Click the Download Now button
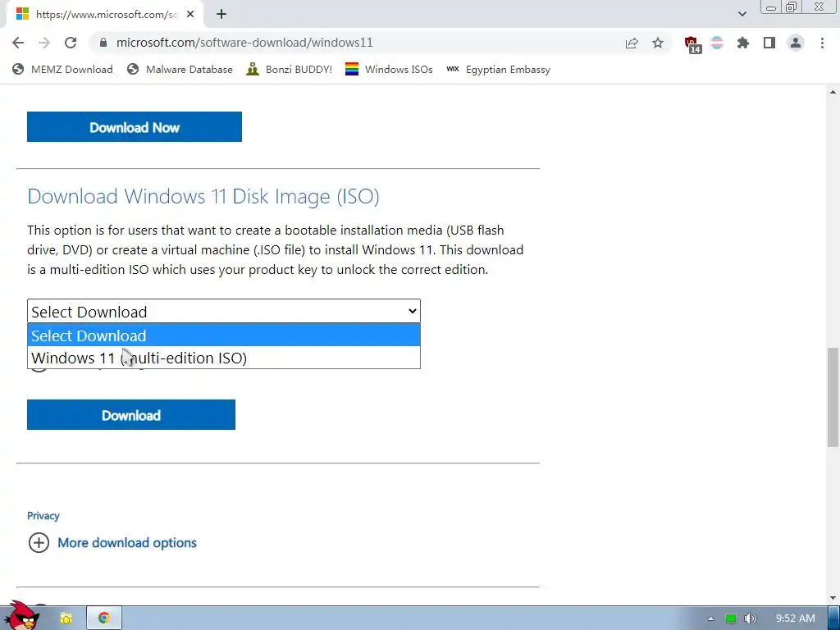 point(135,127)
